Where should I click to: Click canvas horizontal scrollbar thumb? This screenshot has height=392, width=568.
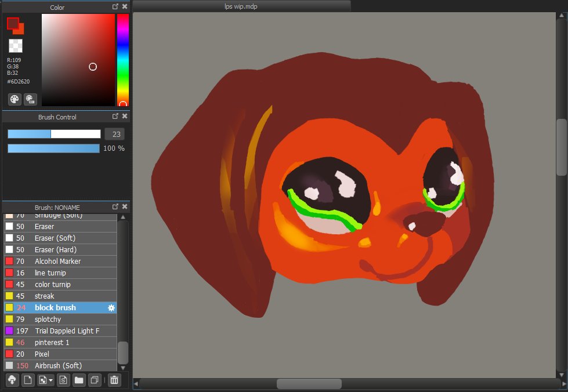point(309,384)
